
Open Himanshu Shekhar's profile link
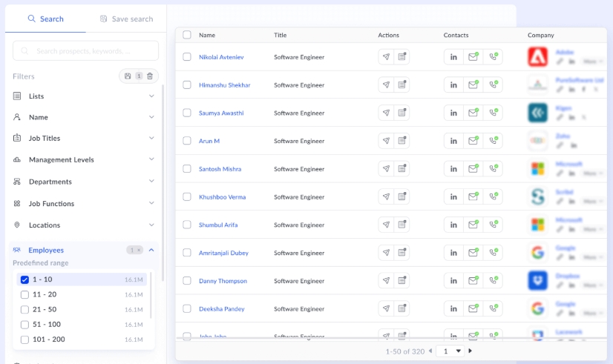pyautogui.click(x=224, y=85)
